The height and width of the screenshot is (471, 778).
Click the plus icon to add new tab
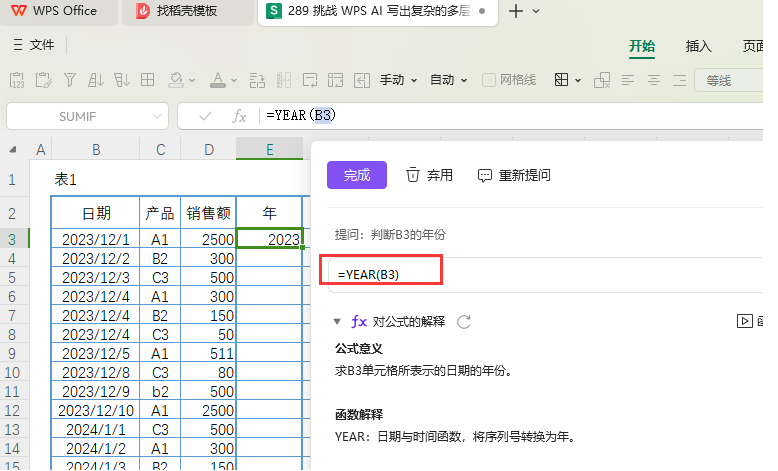point(516,11)
